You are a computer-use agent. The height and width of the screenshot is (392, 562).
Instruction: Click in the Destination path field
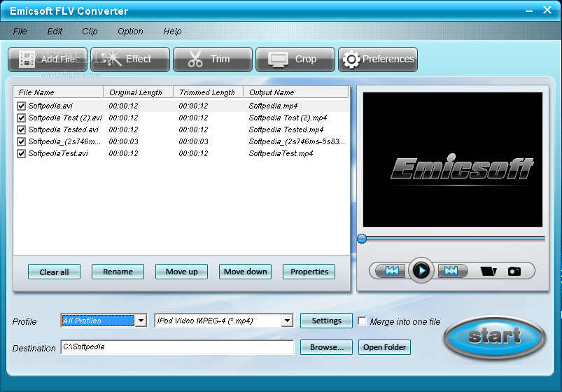[x=177, y=347]
